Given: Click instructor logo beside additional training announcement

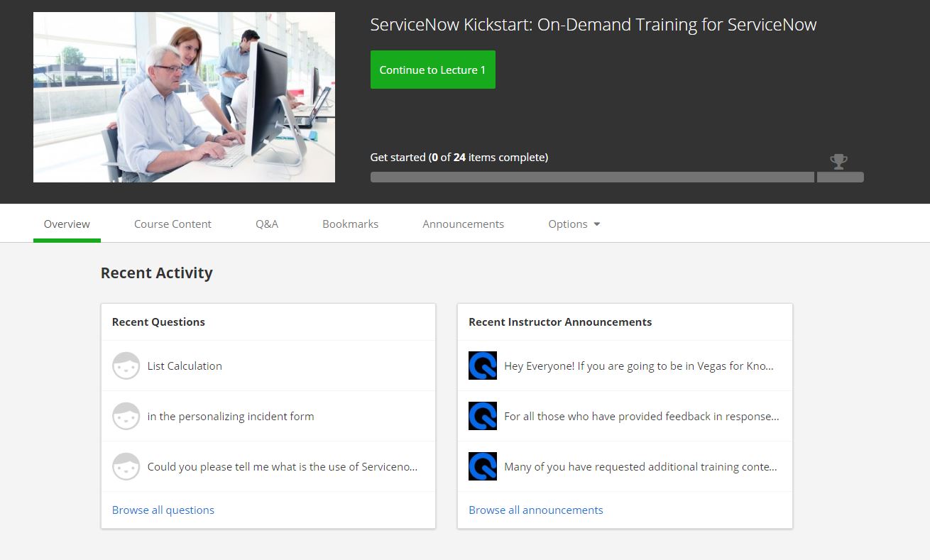Looking at the screenshot, I should [483, 466].
